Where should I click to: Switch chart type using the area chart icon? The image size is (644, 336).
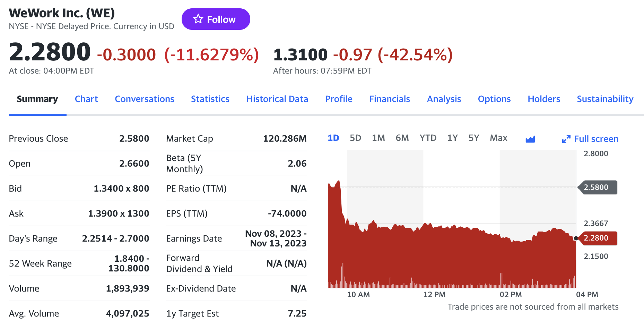530,139
